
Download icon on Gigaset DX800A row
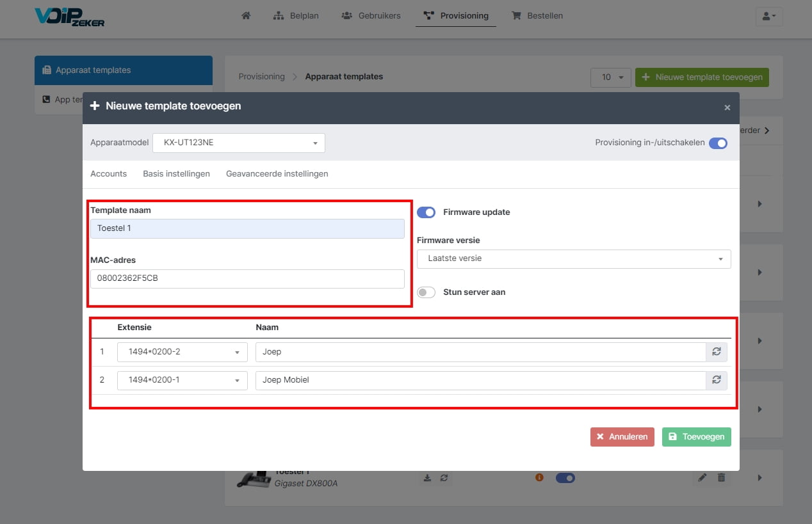click(x=428, y=478)
